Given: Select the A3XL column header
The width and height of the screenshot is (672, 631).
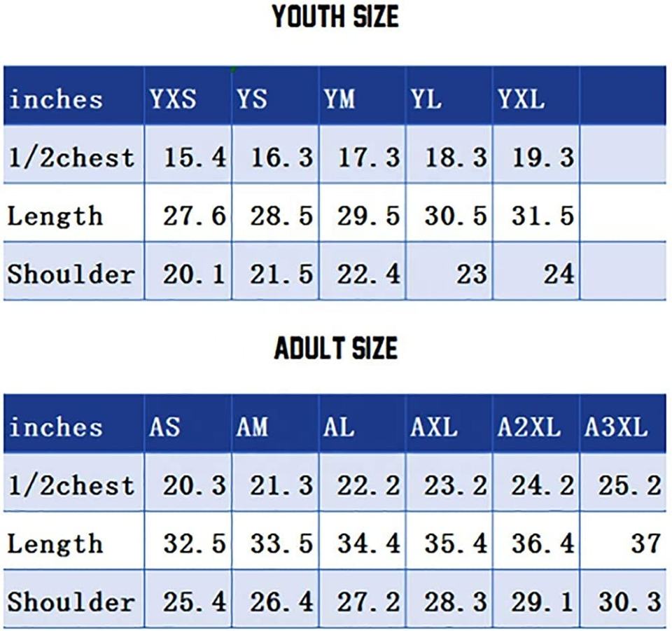Looking at the screenshot, I should click(x=616, y=427).
